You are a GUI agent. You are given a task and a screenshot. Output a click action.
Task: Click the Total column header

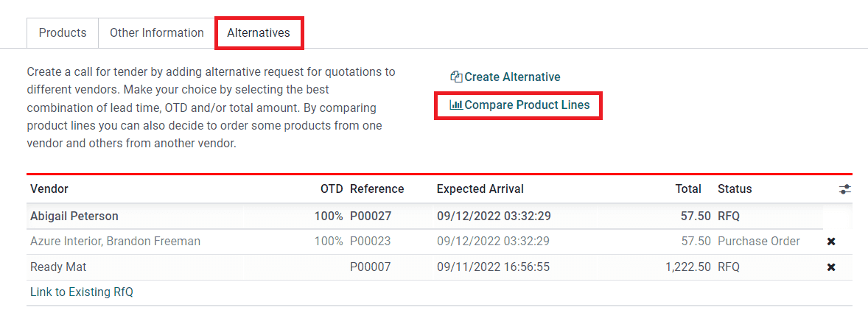(x=688, y=189)
